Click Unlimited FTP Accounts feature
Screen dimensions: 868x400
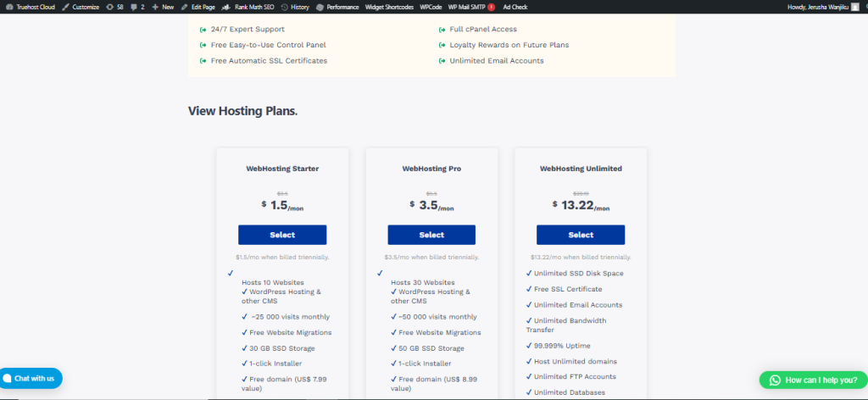click(x=576, y=377)
